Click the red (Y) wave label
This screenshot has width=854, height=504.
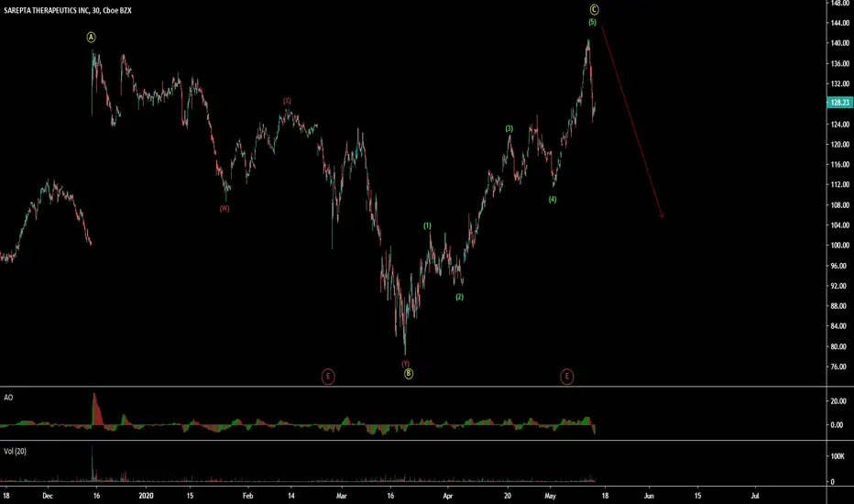pyautogui.click(x=406, y=364)
